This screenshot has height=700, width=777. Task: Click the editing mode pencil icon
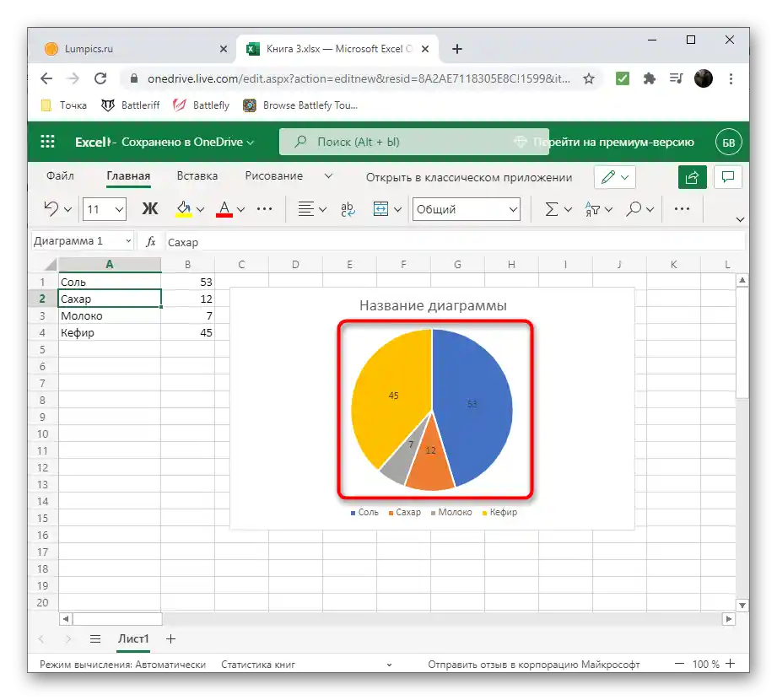[608, 177]
